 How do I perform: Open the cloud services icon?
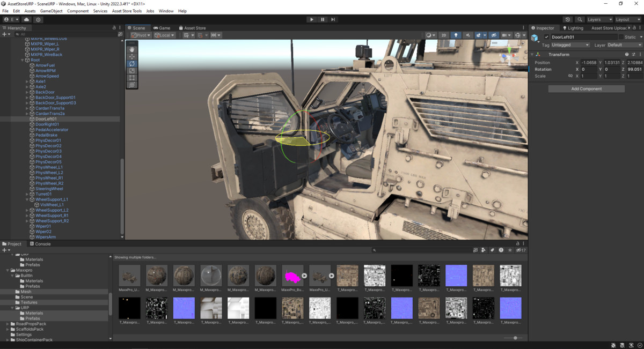pos(26,19)
